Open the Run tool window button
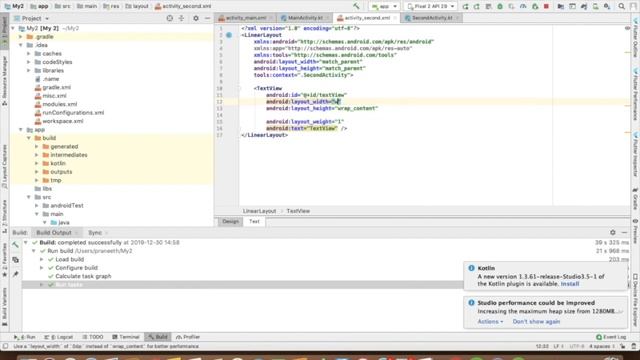The image size is (640, 360). coord(25,337)
